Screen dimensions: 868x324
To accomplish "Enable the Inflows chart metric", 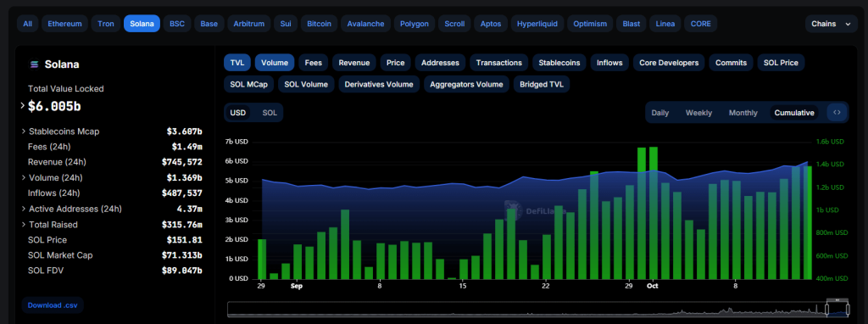I will pos(609,63).
